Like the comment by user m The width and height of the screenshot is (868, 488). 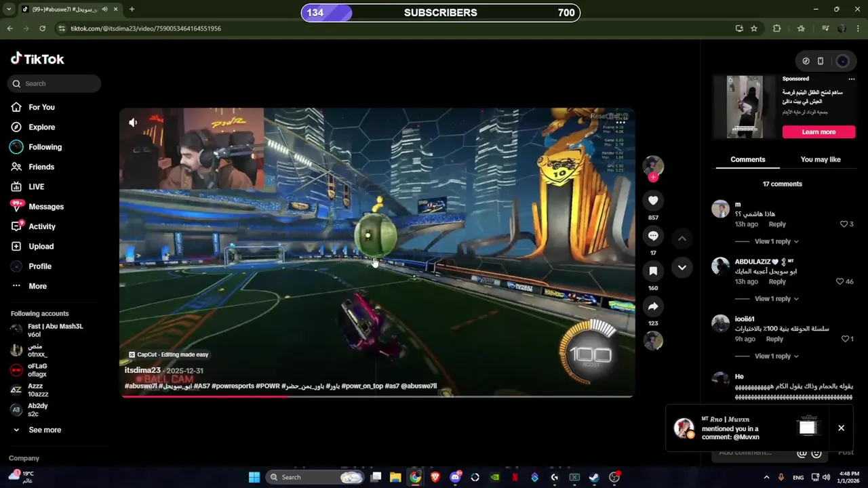(x=844, y=224)
